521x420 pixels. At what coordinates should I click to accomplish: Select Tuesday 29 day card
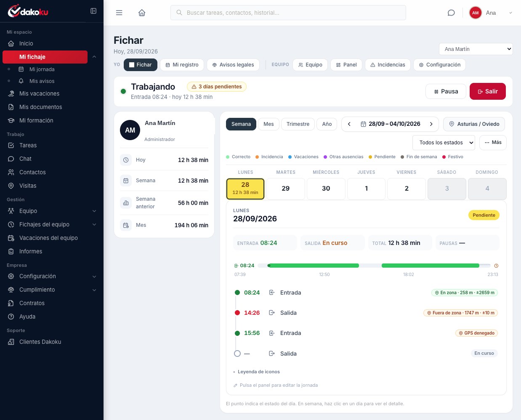coord(286,189)
